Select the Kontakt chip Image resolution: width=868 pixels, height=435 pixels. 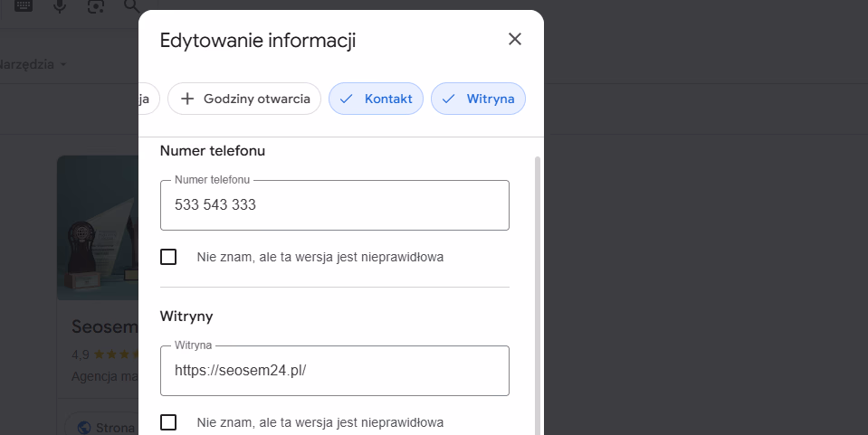(376, 99)
